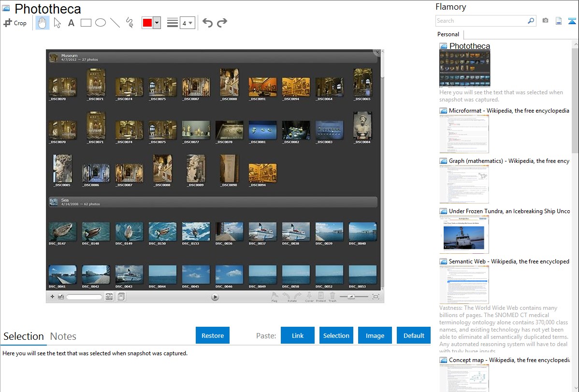This screenshot has height=392, width=579.
Task: Click the Paste Image button
Action: (x=375, y=335)
